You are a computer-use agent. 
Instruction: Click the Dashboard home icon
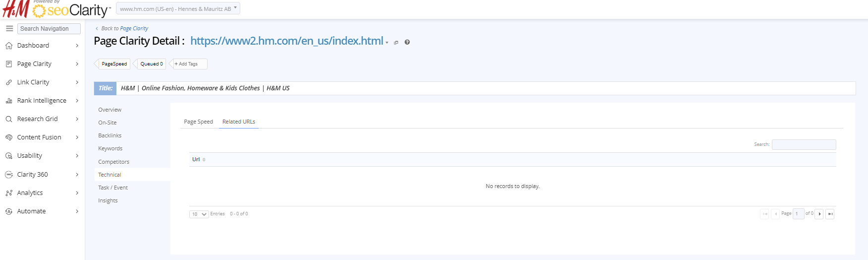point(9,46)
